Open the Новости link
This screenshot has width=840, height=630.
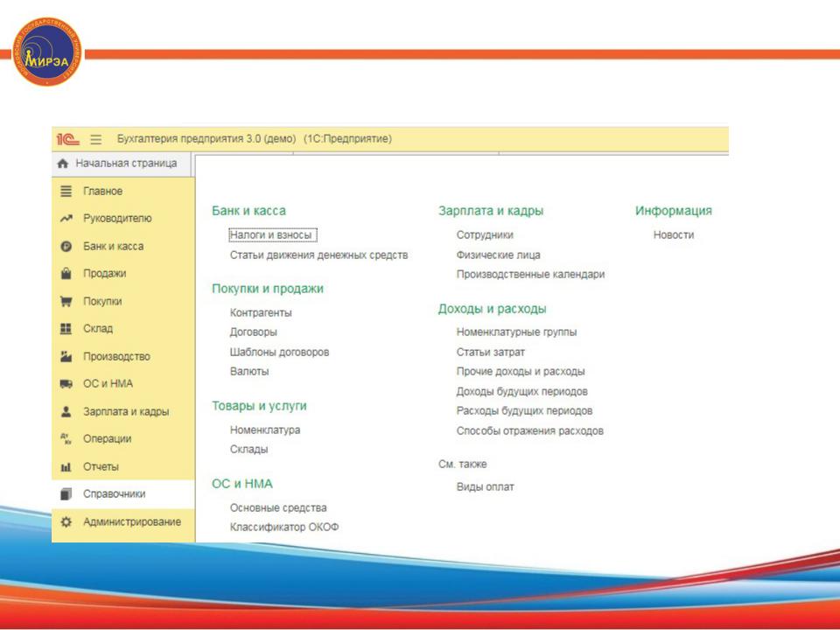(674, 235)
